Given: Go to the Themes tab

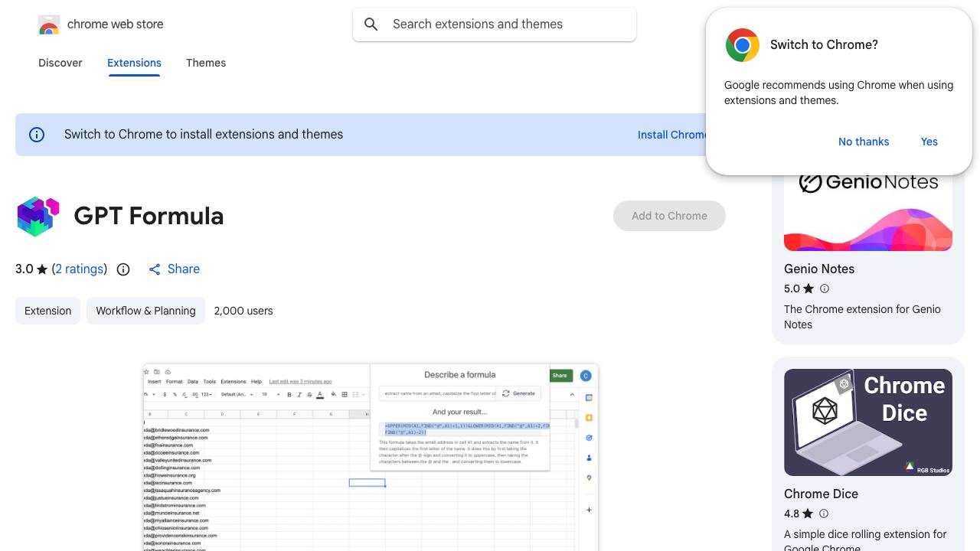Looking at the screenshot, I should [206, 63].
